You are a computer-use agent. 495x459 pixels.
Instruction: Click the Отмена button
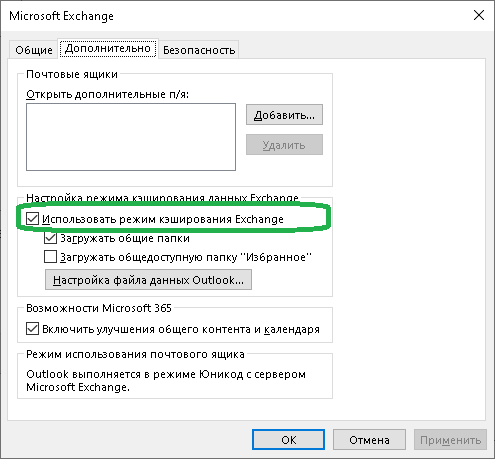click(x=369, y=440)
